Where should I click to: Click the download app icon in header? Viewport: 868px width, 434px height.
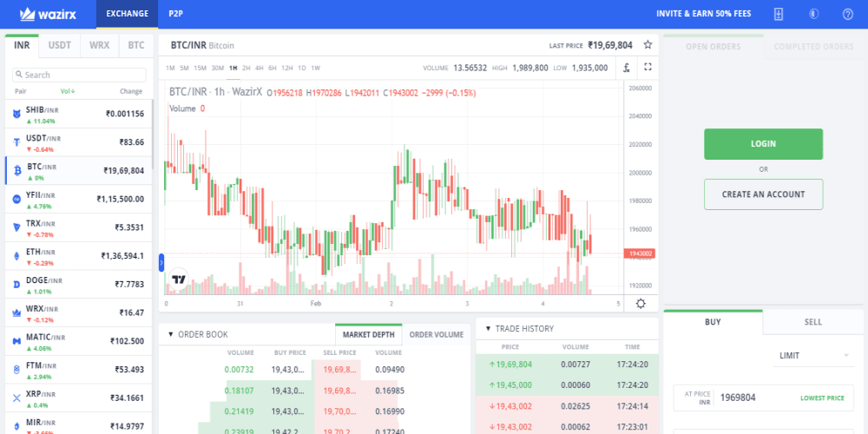coord(779,14)
